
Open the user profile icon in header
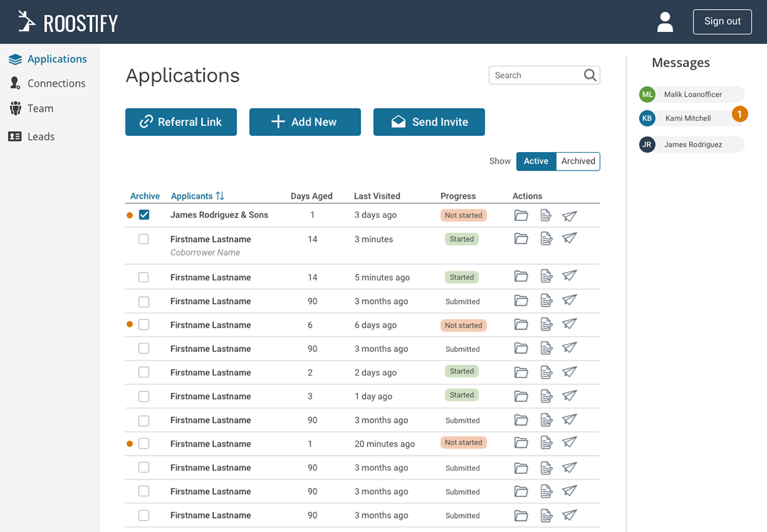click(x=665, y=22)
